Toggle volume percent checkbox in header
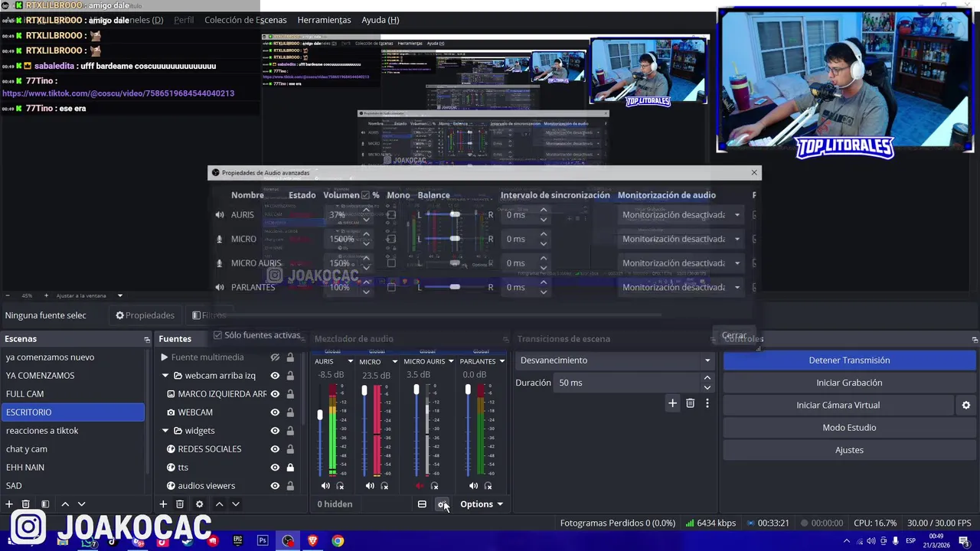 (365, 195)
